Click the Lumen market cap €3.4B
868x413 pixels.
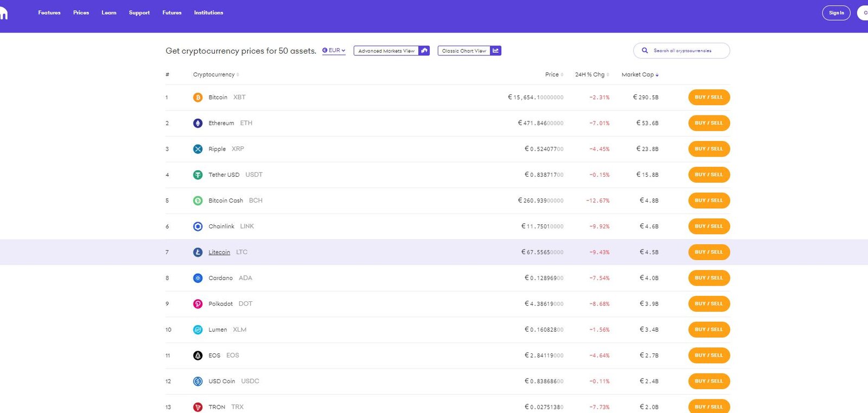(x=649, y=330)
